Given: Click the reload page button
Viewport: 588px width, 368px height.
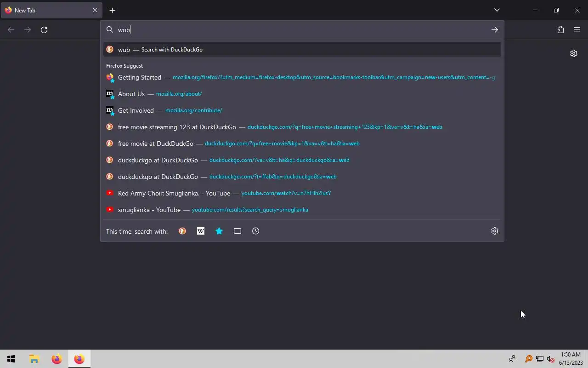Looking at the screenshot, I should pos(44,30).
